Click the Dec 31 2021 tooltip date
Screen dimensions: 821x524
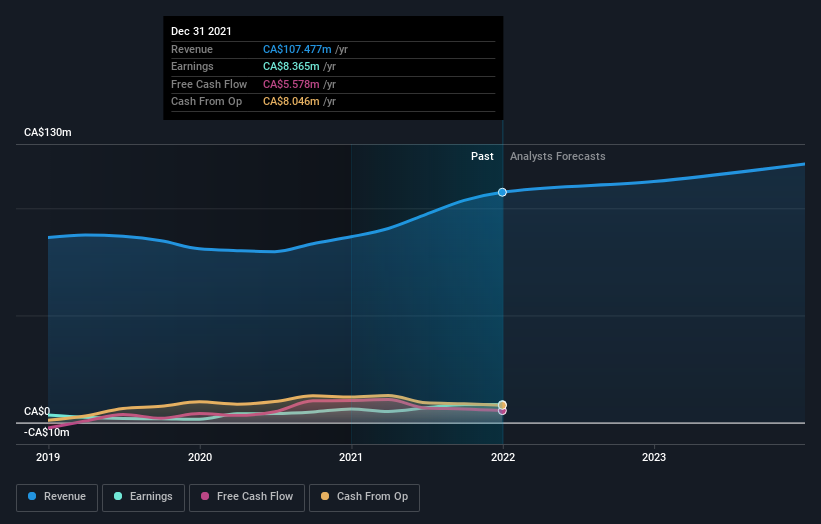pos(201,31)
